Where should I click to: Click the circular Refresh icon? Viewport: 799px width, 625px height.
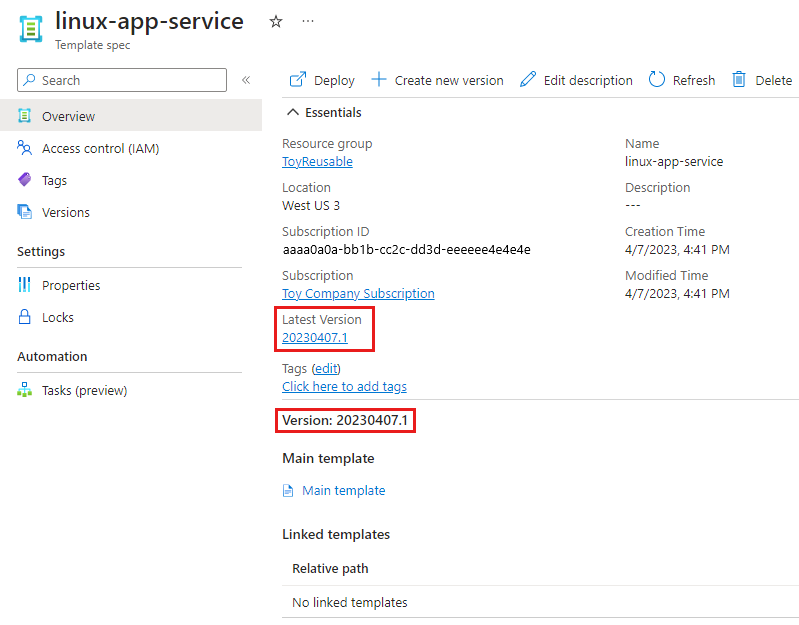(x=657, y=79)
